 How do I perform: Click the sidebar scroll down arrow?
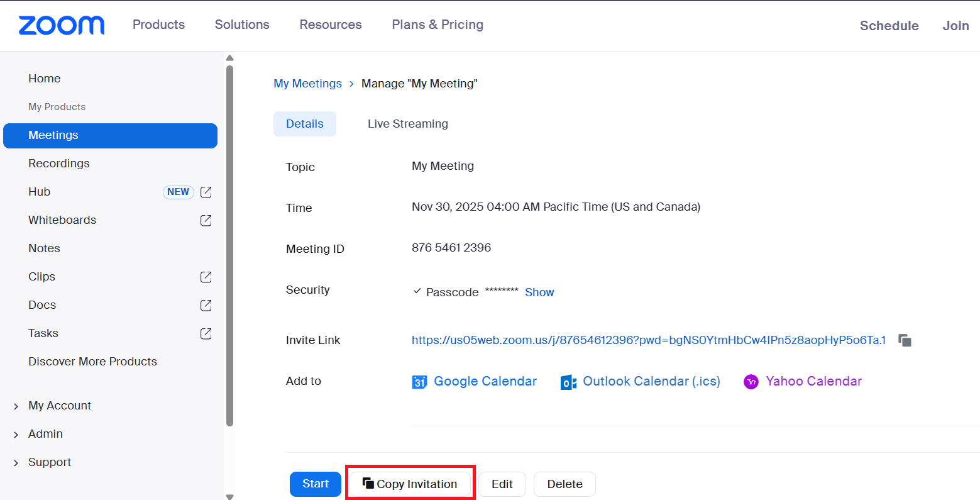[x=229, y=496]
